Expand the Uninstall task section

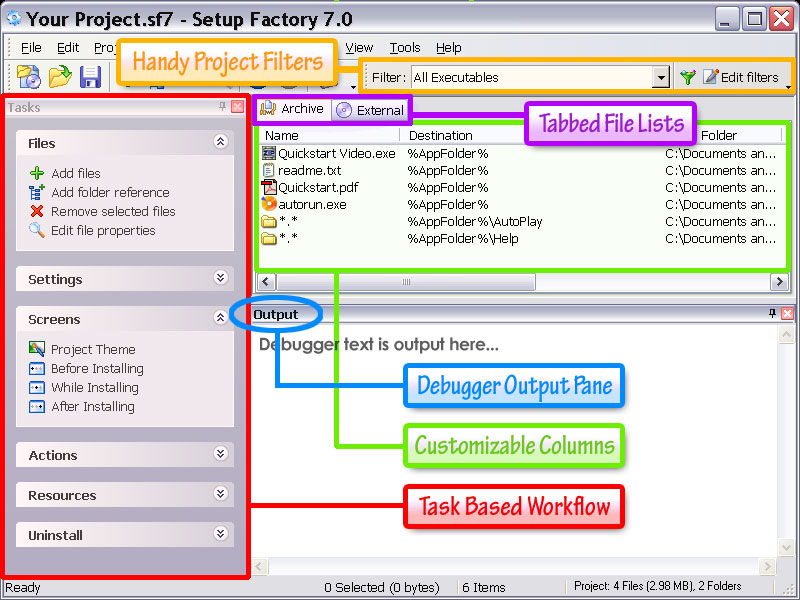[x=221, y=535]
